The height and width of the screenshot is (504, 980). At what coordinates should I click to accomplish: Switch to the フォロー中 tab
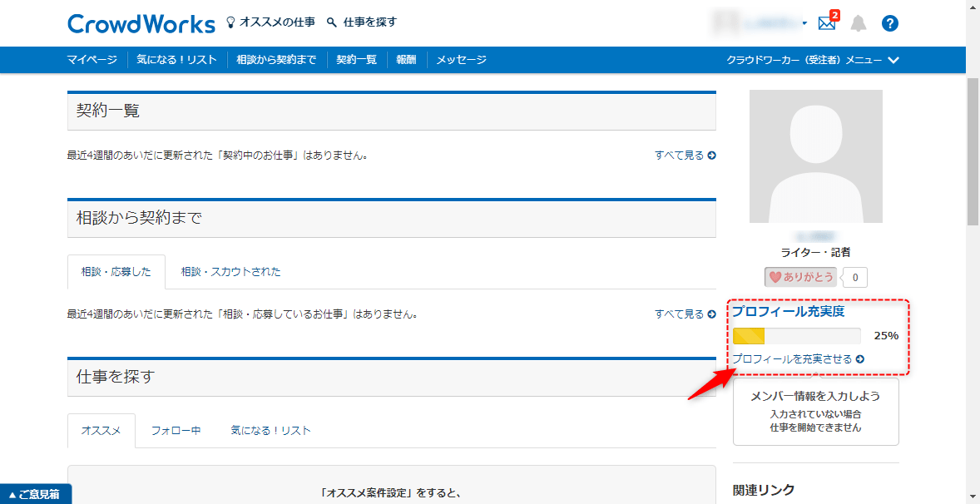[176, 431]
